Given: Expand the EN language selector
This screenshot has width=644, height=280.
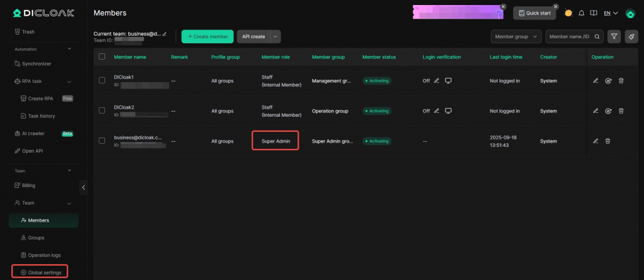Looking at the screenshot, I should [610, 13].
